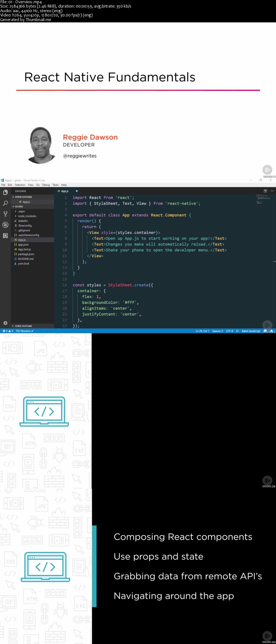Click 'react-native' import string
This screenshot has width=276, height=644.
182,203
